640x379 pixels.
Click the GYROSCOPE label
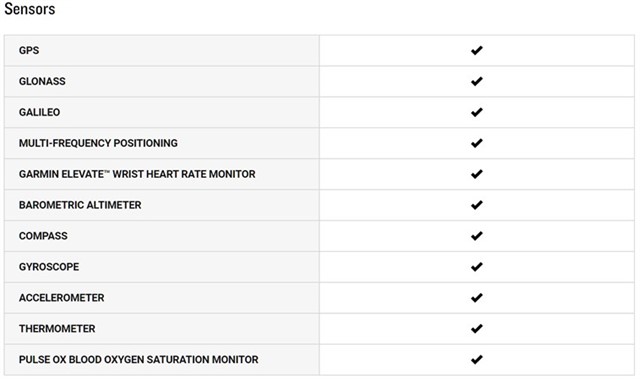(49, 267)
